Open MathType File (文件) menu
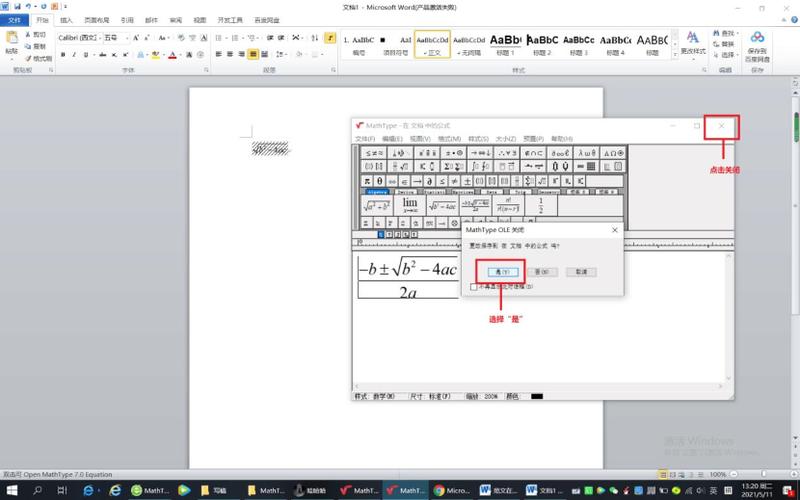800x500 pixels. (x=365, y=139)
